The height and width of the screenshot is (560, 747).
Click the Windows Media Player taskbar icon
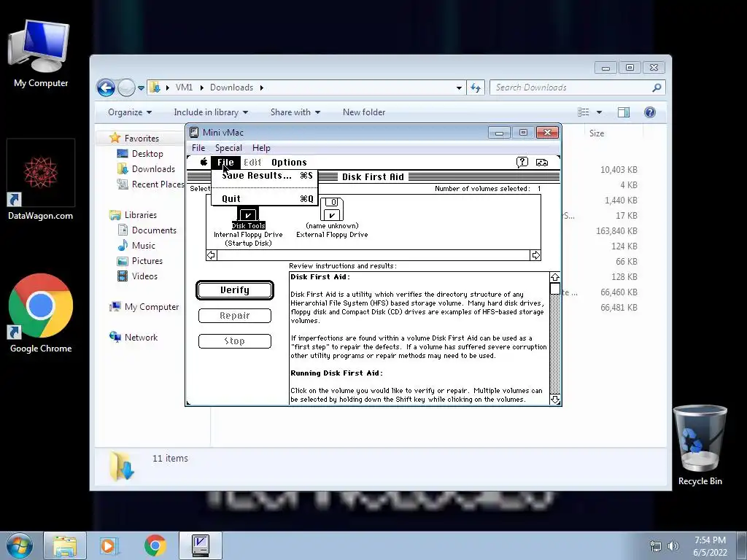pos(109,545)
